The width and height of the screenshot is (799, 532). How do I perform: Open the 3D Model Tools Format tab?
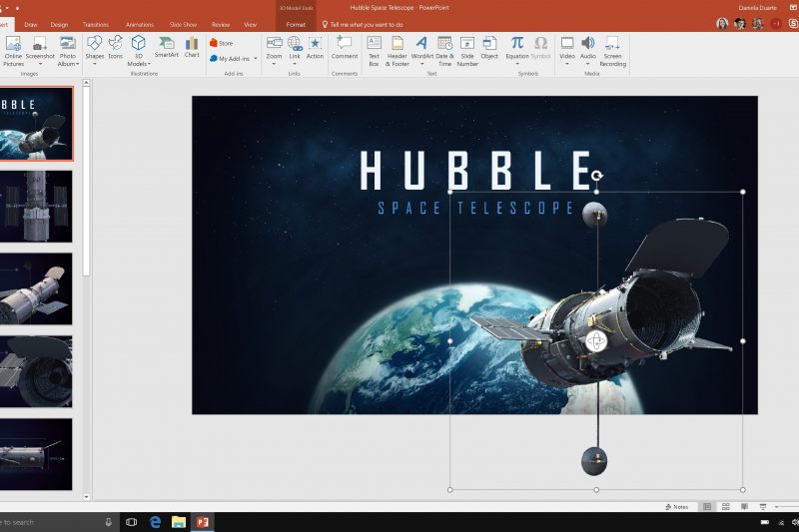click(x=296, y=24)
